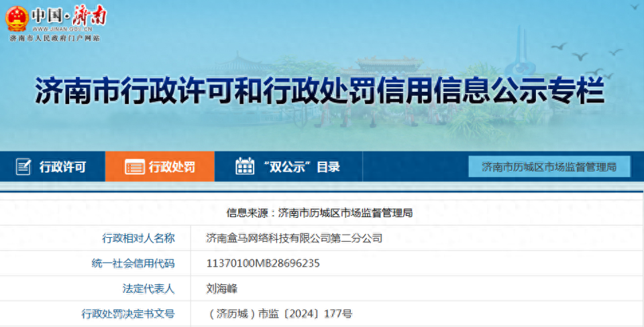The height and width of the screenshot is (327, 644).
Task: Click the national emblem icon in header
Action: [x=16, y=18]
